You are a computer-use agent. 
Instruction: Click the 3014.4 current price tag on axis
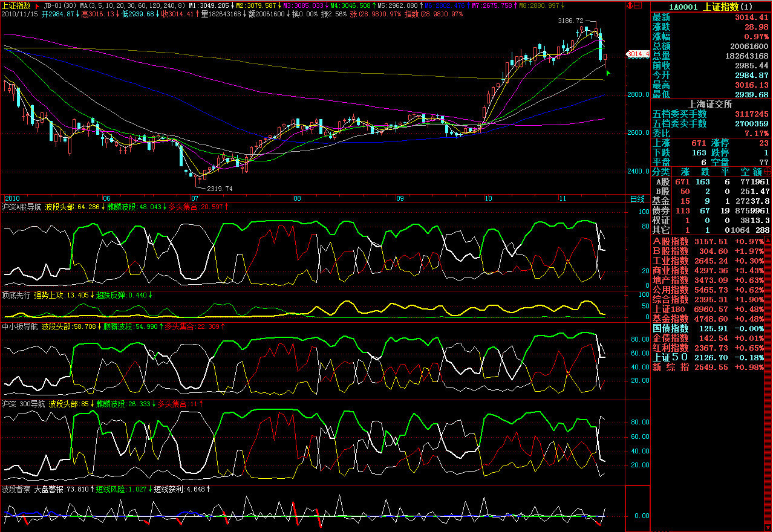pyautogui.click(x=638, y=54)
